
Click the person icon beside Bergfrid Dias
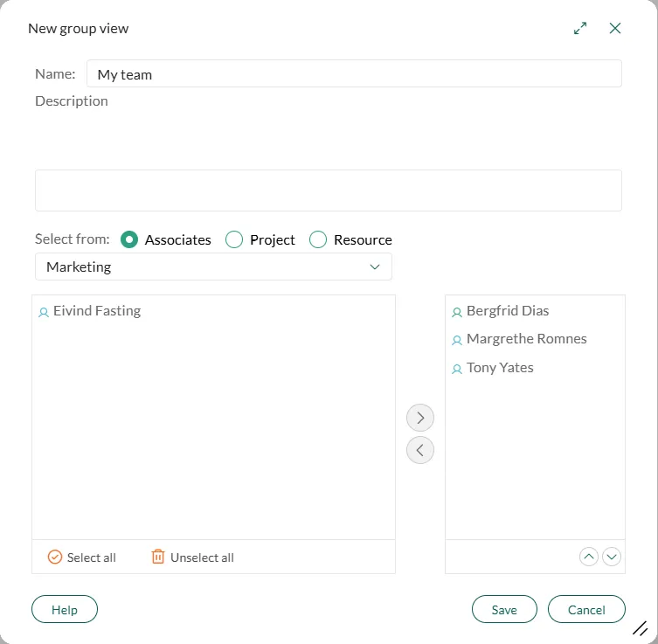click(x=456, y=312)
